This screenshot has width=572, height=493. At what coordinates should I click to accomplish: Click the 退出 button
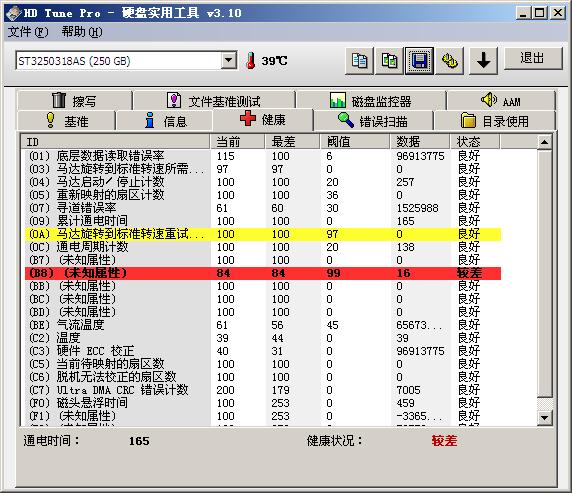coord(533,58)
